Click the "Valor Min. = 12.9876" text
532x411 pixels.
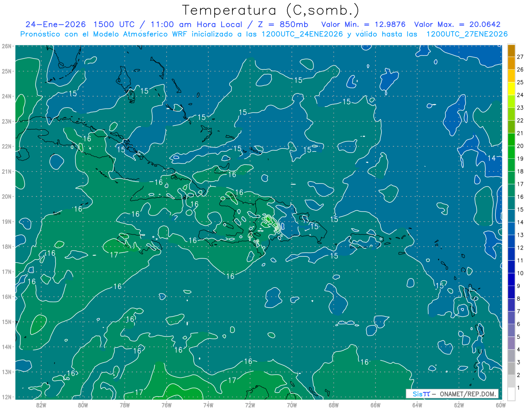click(364, 24)
